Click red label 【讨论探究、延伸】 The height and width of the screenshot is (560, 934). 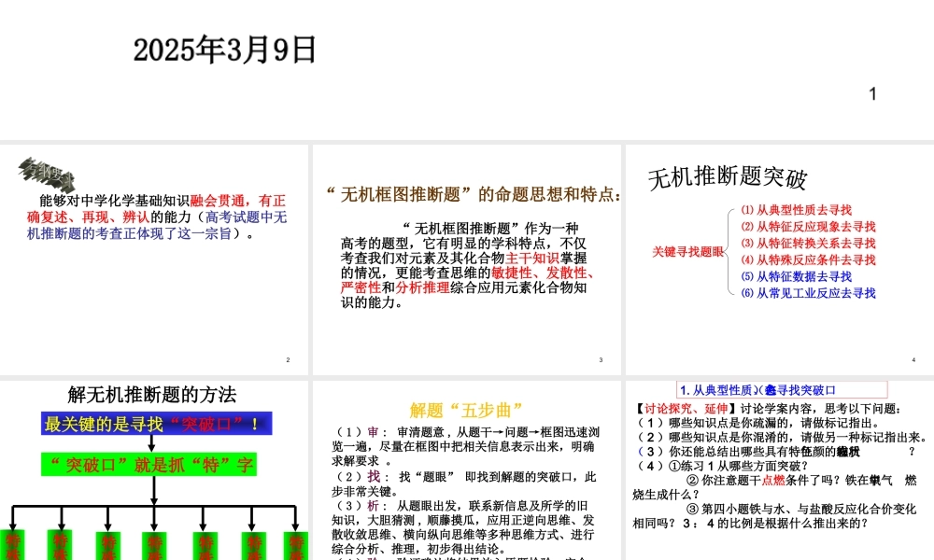point(686,409)
